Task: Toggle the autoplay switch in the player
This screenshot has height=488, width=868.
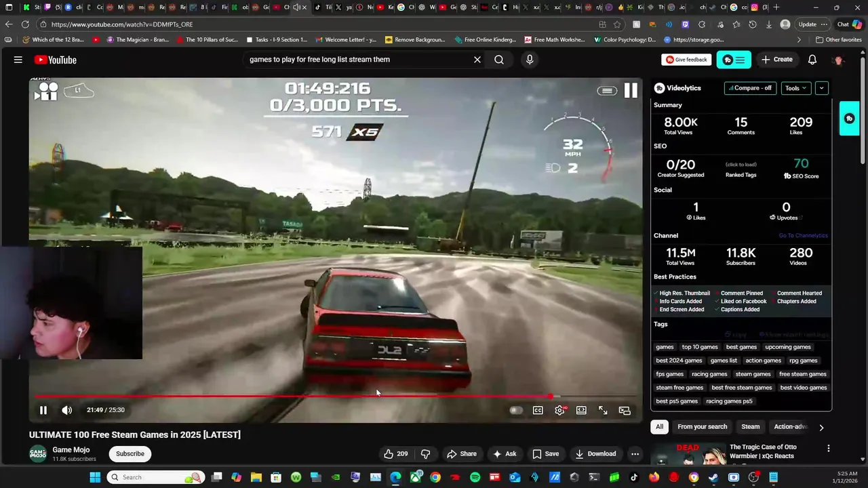Action: [516, 410]
